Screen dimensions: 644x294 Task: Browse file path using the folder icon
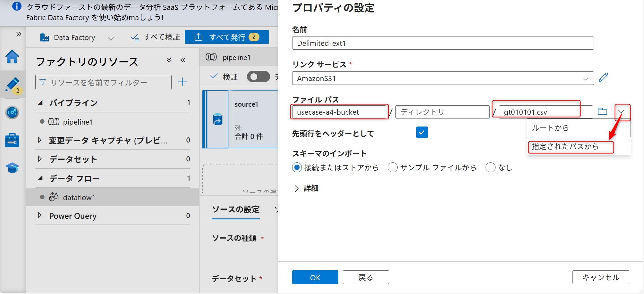(x=603, y=111)
